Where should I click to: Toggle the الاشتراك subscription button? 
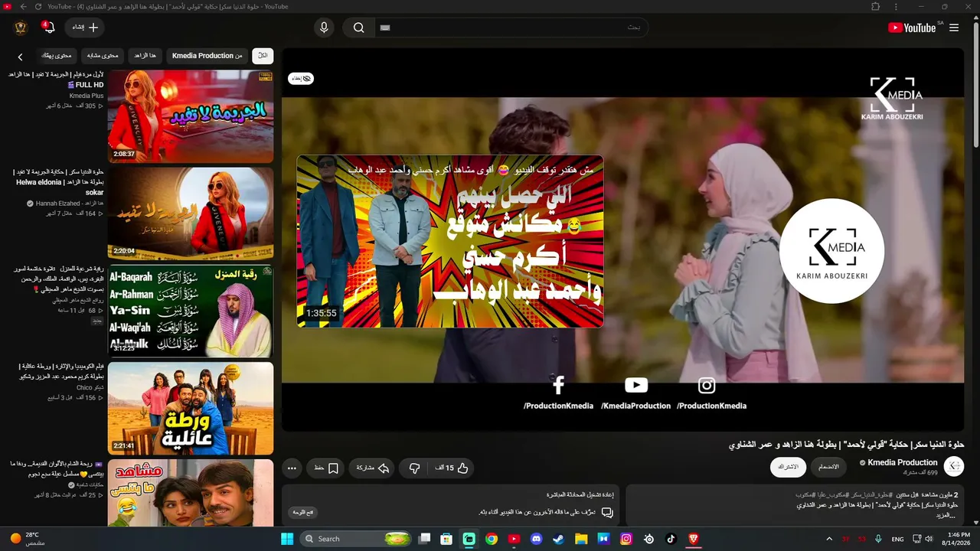[788, 467]
